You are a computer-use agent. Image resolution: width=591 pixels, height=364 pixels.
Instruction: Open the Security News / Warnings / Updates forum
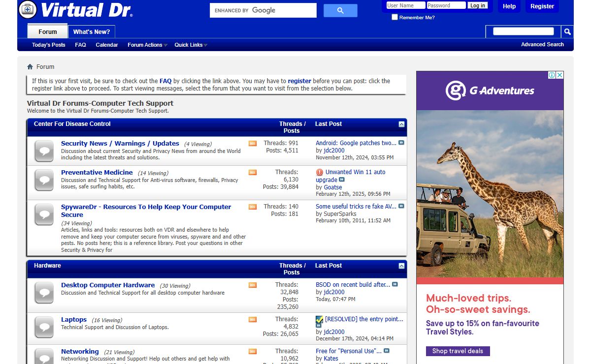pyautogui.click(x=120, y=144)
